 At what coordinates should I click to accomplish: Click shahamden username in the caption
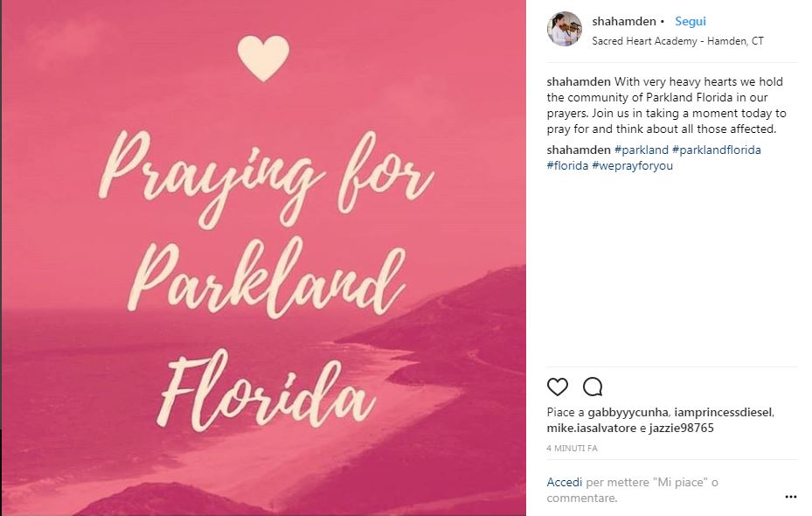(x=578, y=82)
